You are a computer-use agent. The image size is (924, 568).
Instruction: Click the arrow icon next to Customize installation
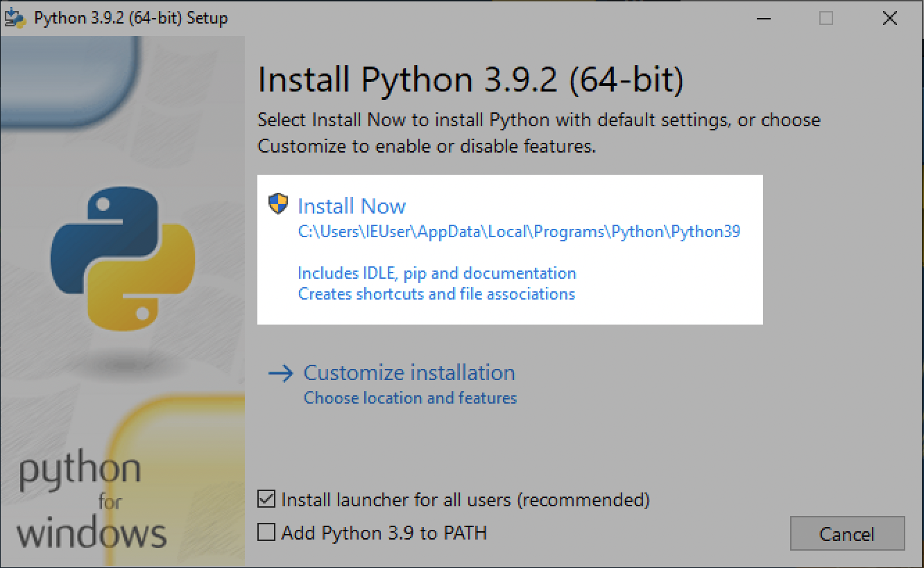click(x=281, y=374)
